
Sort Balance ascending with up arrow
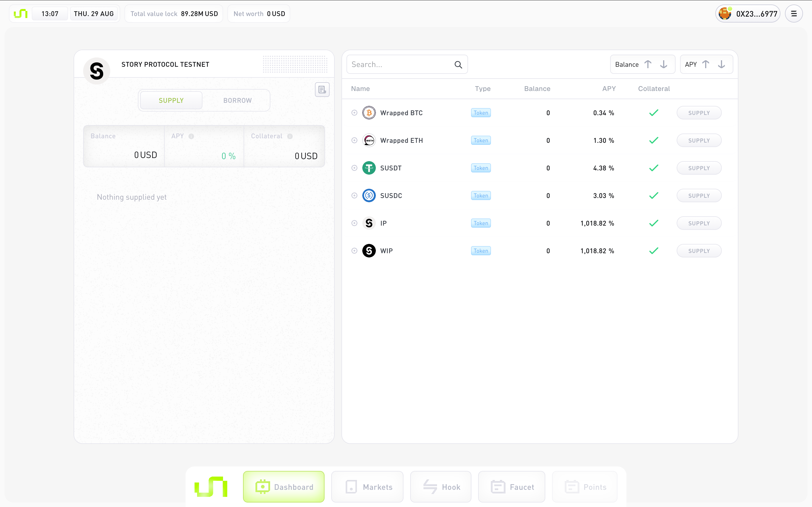648,65
